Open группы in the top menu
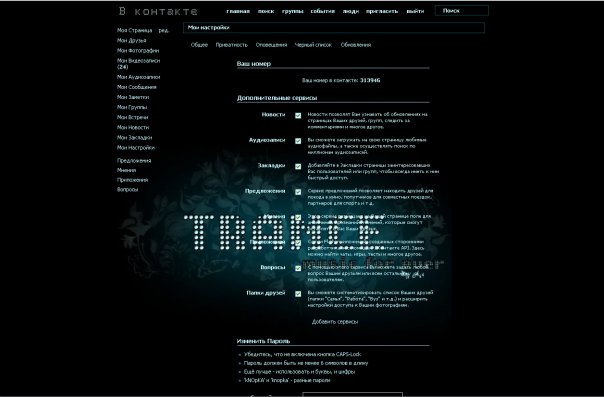Screen dimensions: 604x397 click(x=293, y=11)
